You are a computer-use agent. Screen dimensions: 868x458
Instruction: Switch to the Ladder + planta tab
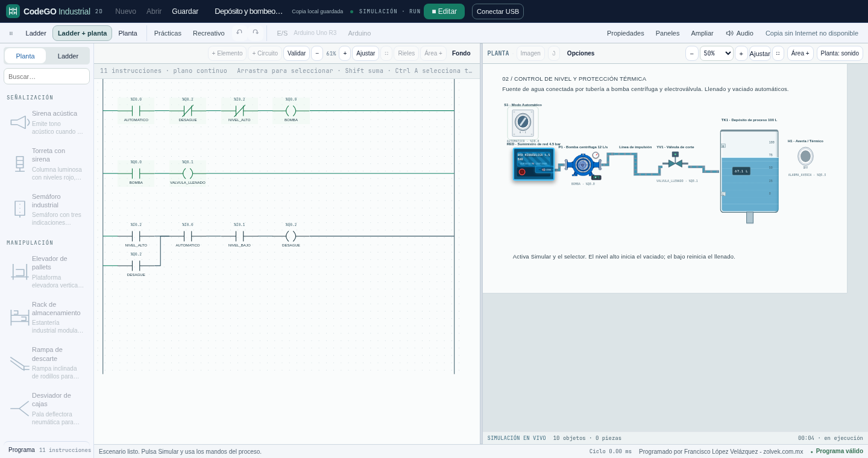82,33
